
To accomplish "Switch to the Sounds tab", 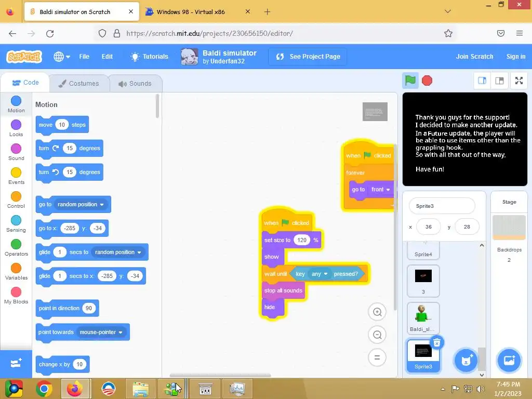I will (136, 84).
